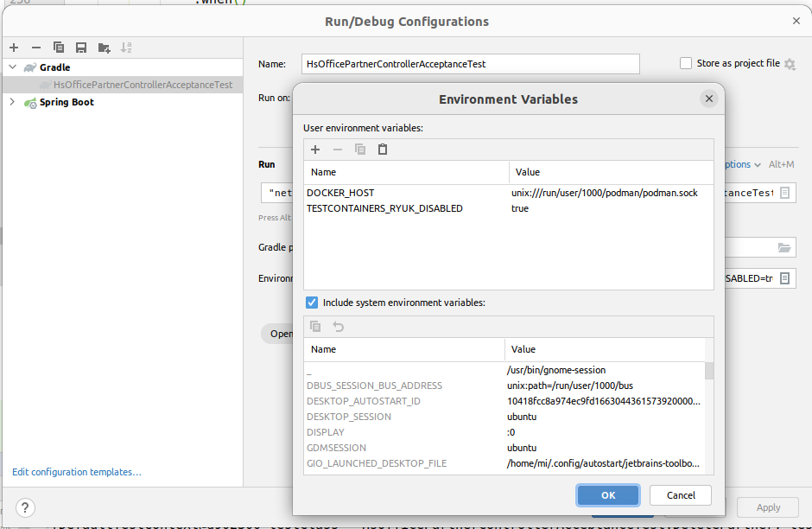This screenshot has height=529, width=812.
Task: Remove the selected user environment variable
Action: pos(338,150)
